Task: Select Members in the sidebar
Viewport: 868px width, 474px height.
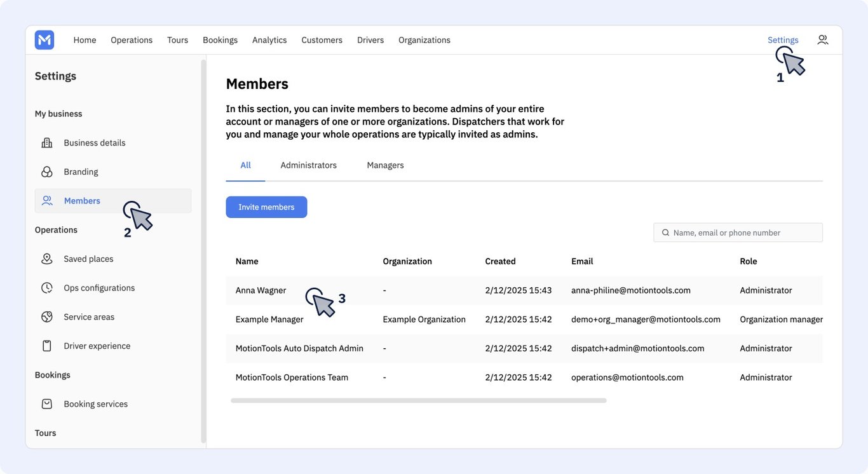Action: click(112, 201)
